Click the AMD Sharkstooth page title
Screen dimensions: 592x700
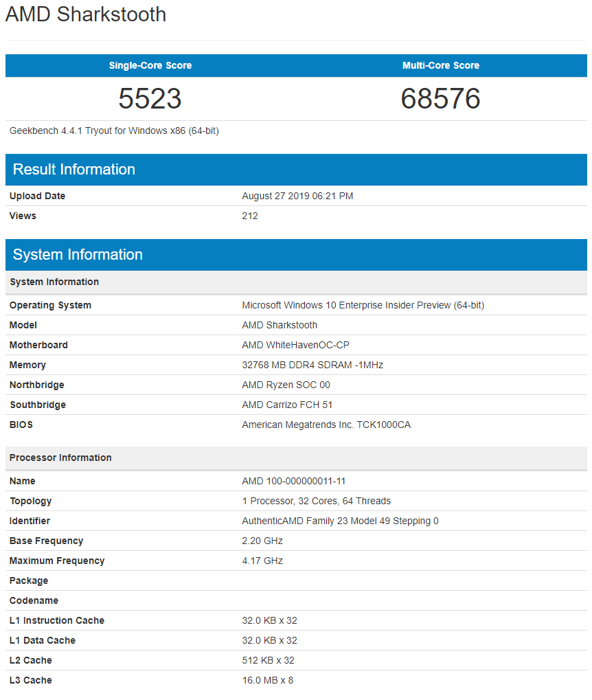[85, 14]
